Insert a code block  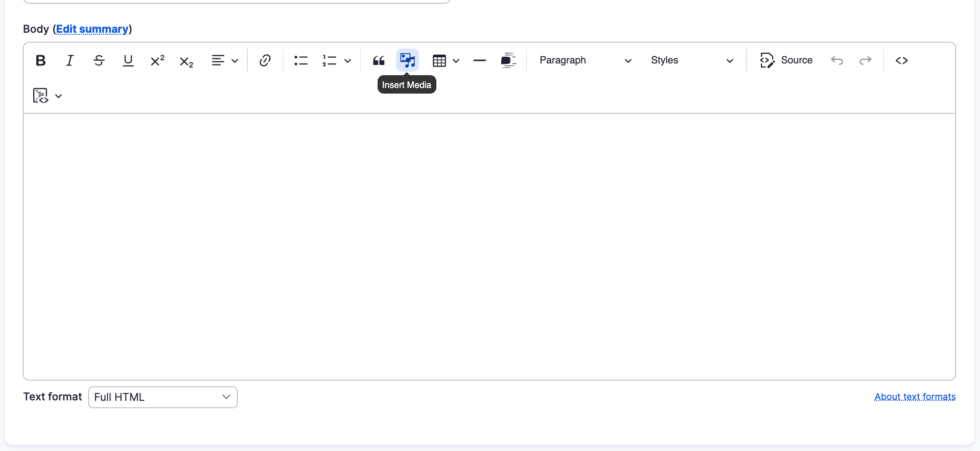coord(902,60)
